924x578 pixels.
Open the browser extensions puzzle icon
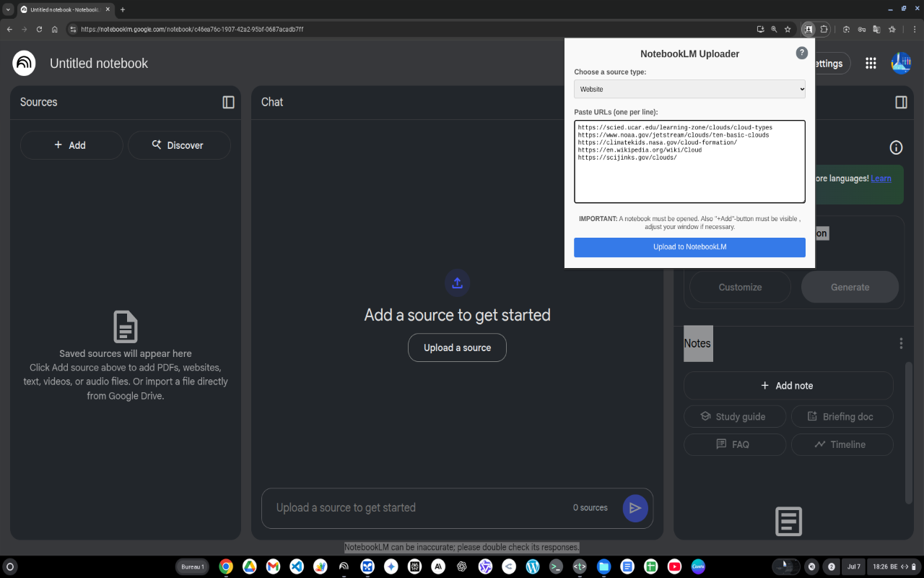coord(824,30)
